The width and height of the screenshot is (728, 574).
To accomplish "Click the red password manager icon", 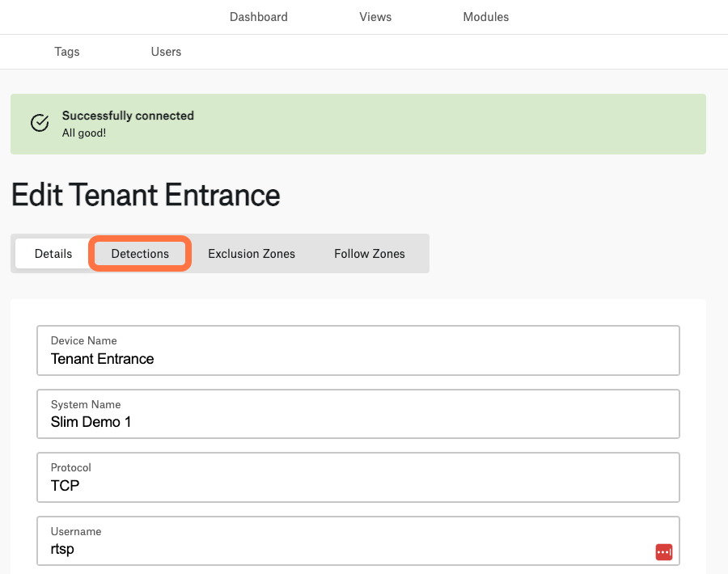I will (x=664, y=552).
